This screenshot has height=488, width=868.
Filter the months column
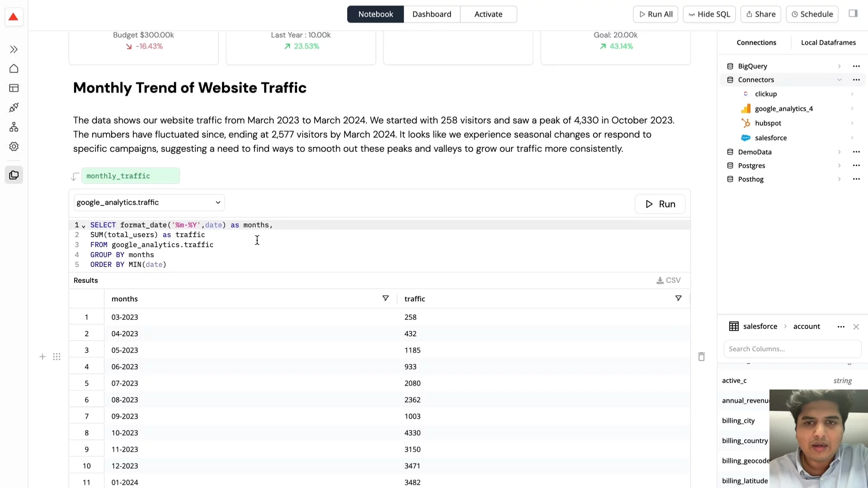click(x=386, y=298)
